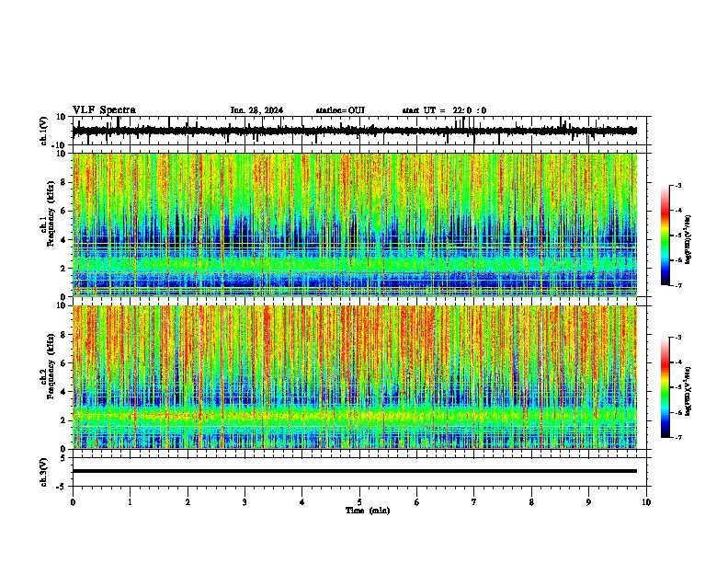Click the "-7" tick on ch.1 colorbar
Image resolution: width=728 pixels, height=563 pixels.
(x=677, y=285)
